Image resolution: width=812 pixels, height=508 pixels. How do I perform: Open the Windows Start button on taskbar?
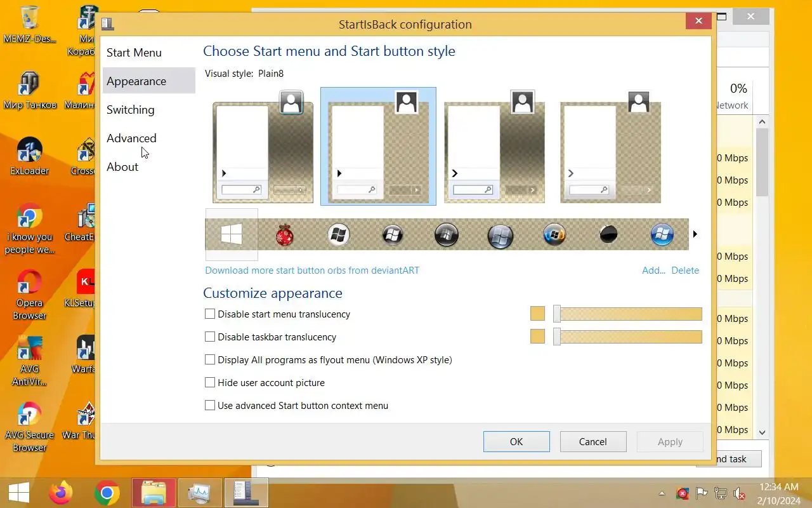(18, 493)
